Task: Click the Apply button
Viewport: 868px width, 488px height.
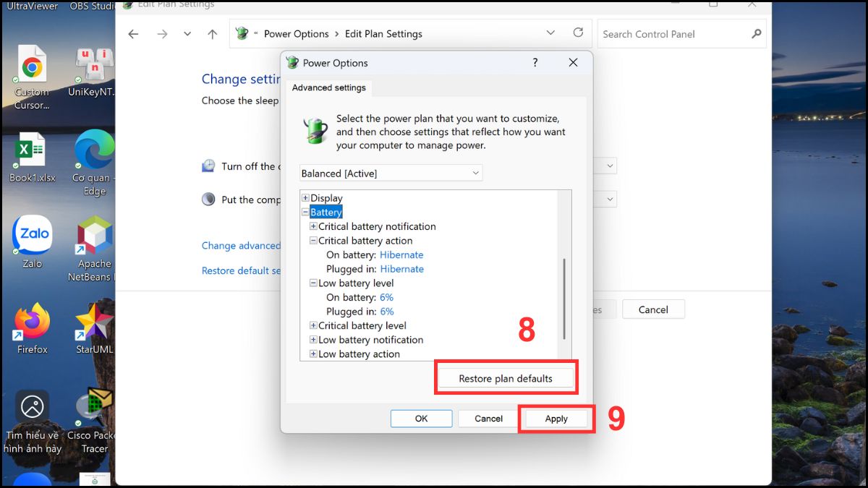Action: tap(556, 419)
